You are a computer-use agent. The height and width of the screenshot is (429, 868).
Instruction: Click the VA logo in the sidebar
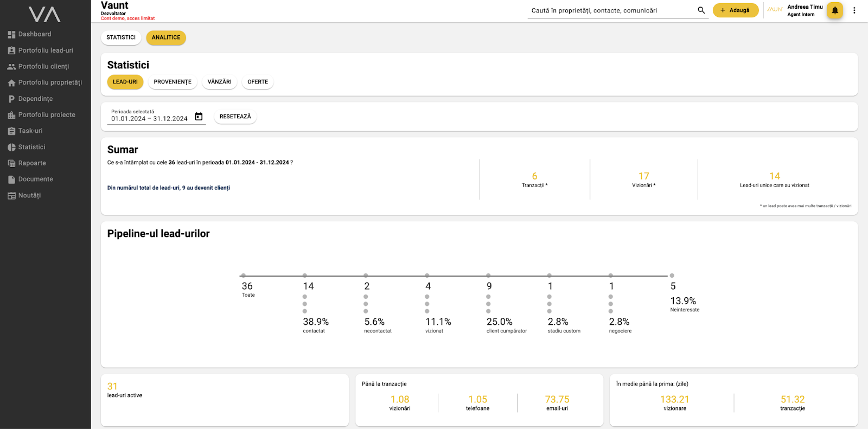pos(44,14)
